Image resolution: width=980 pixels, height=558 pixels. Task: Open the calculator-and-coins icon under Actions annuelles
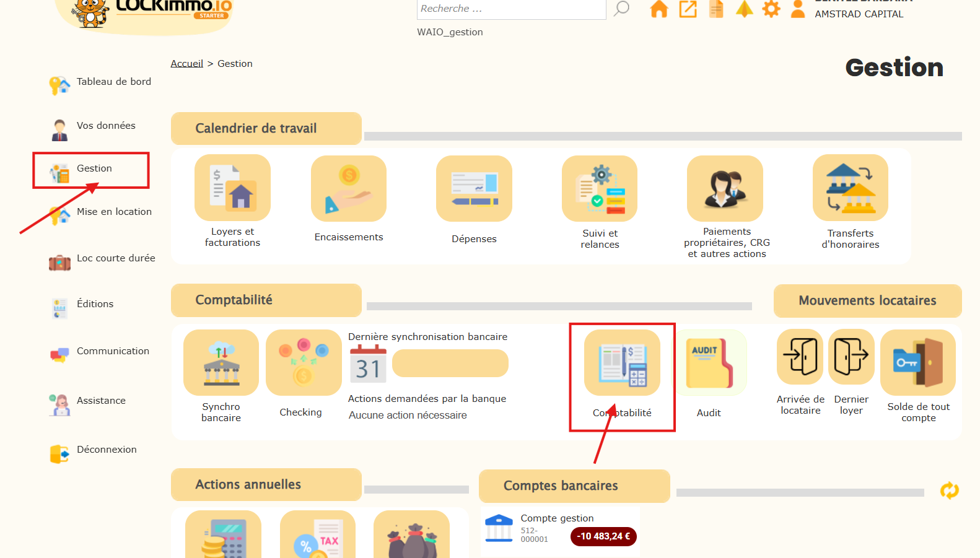[x=223, y=534]
